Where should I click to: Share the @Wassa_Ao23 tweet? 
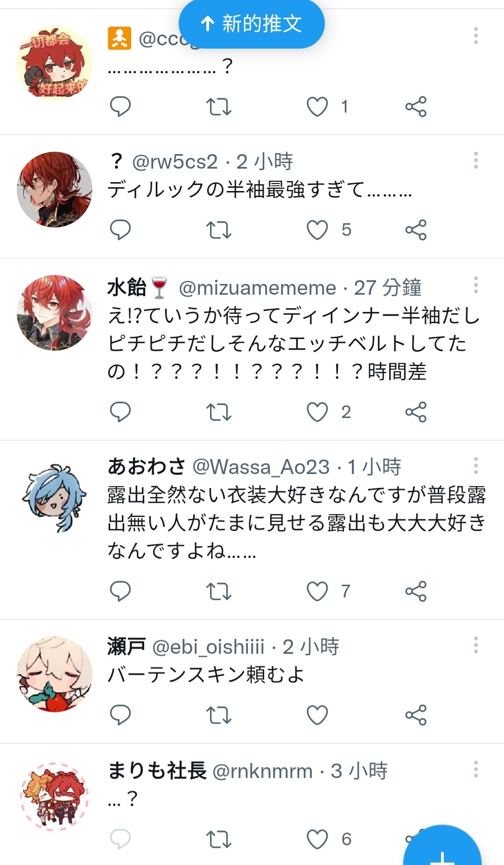[416, 591]
